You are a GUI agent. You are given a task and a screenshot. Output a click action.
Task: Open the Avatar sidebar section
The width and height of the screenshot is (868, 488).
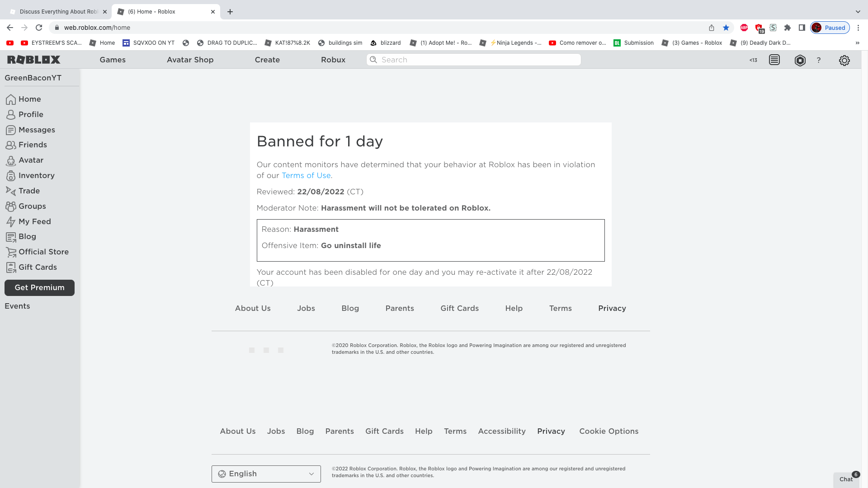pyautogui.click(x=31, y=160)
